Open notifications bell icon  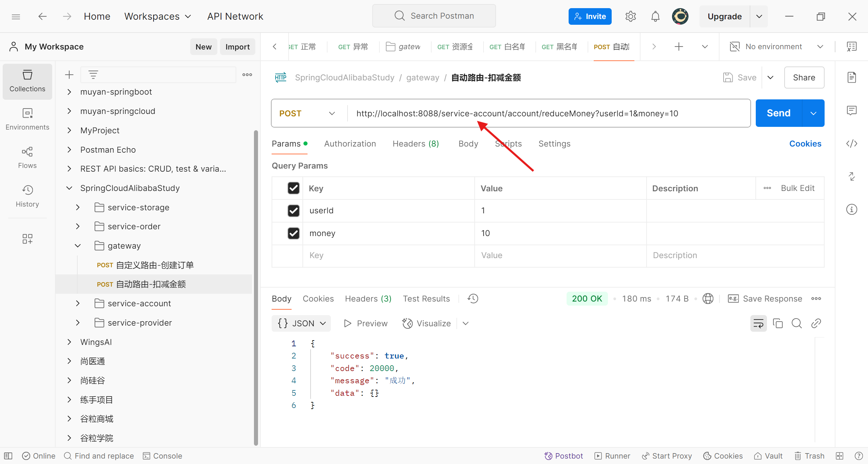coord(655,16)
